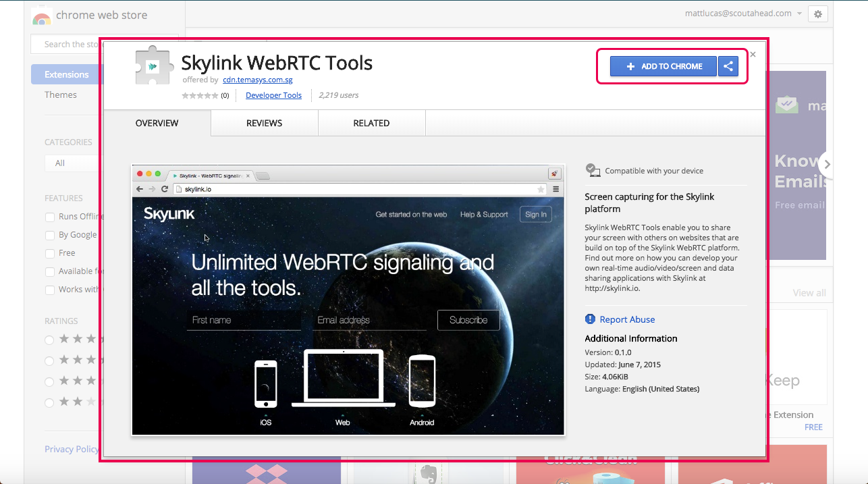Screen dimensions: 868x484
Task: Click the 'Screen capturing for the Skylink platform' heading
Action: pos(649,203)
